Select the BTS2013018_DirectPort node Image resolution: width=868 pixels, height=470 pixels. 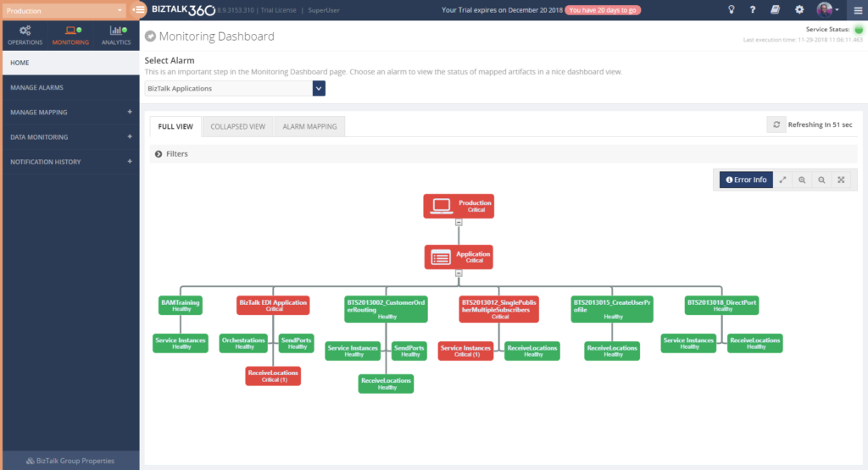click(722, 305)
